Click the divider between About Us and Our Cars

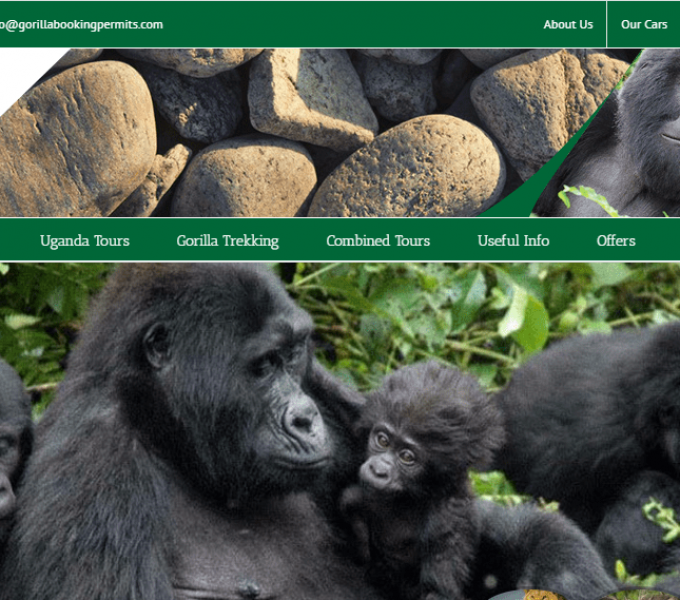coord(606,24)
